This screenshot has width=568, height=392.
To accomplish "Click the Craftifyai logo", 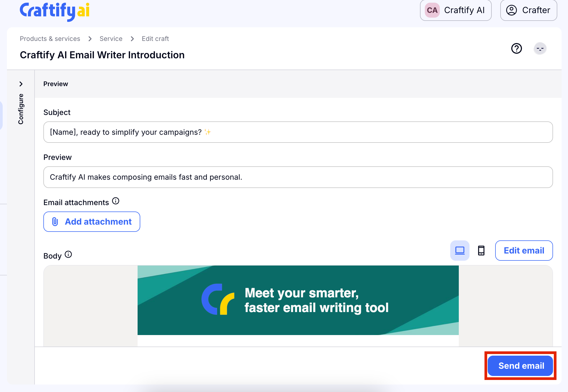I will click(x=55, y=11).
